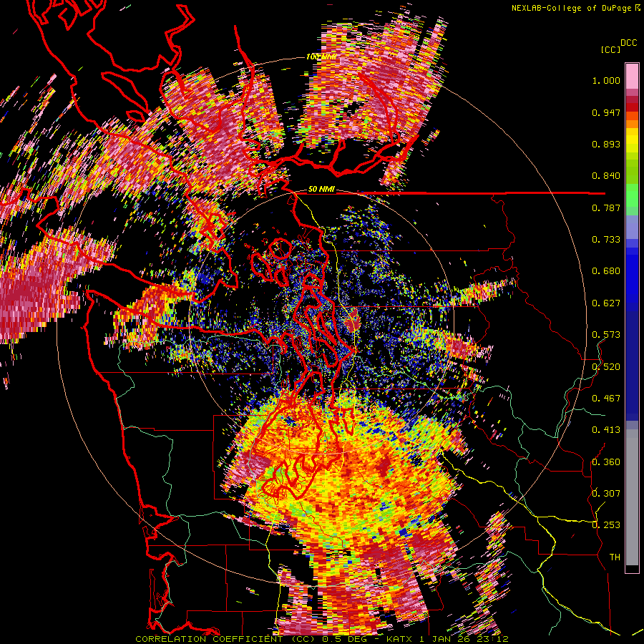Image resolution: width=644 pixels, height=644 pixels.
Task: Click the 0.627 value on color scale
Action: click(606, 303)
